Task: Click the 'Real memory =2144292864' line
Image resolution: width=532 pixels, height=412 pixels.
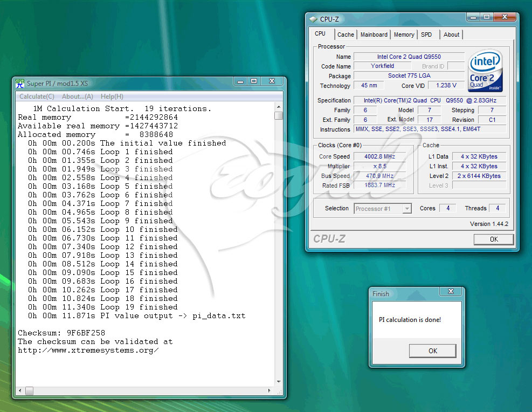Action: click(x=98, y=118)
